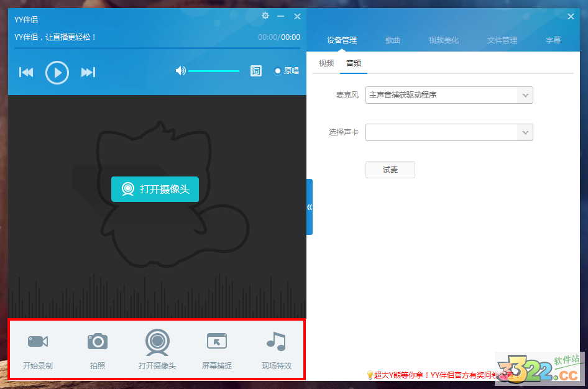Collapse the side panel with « handle
The height and width of the screenshot is (389, 588).
[x=310, y=207]
